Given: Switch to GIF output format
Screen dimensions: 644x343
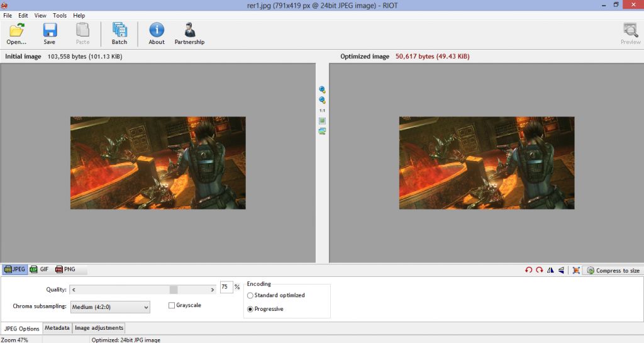Looking at the screenshot, I should [x=40, y=269].
